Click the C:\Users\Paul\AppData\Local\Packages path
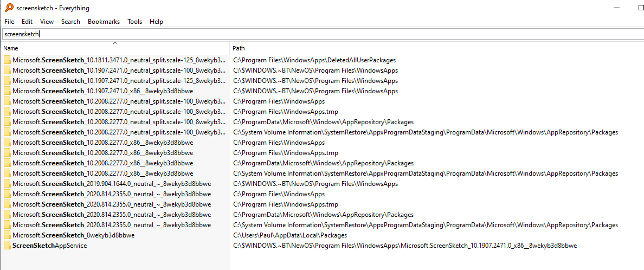The width and height of the screenshot is (644, 270). click(290, 235)
